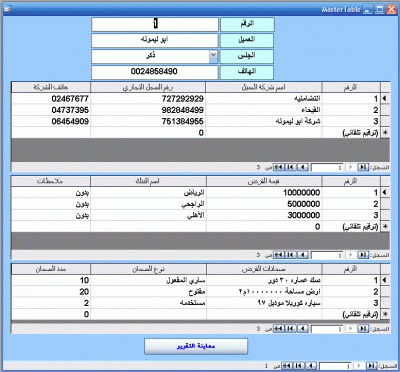Image resolution: width=400 pixels, height=372 pixels.
Task: Select guarantee duration cell 20
Action: point(51,291)
